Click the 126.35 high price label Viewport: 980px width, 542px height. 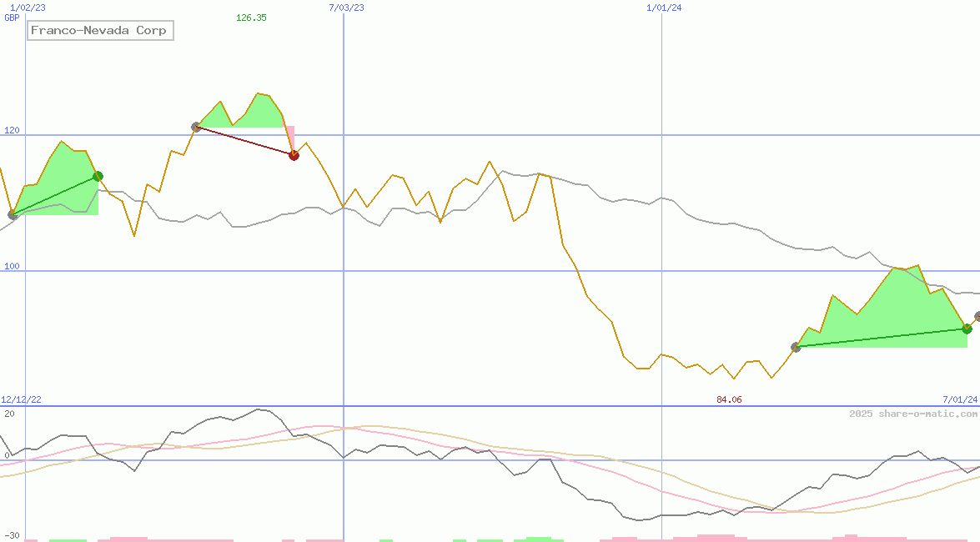tap(251, 17)
